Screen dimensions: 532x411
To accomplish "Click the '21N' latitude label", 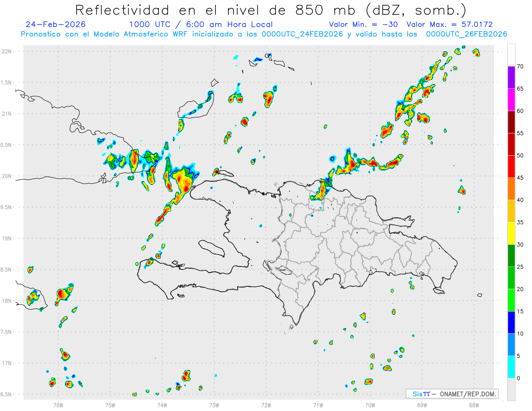I will (7, 114).
